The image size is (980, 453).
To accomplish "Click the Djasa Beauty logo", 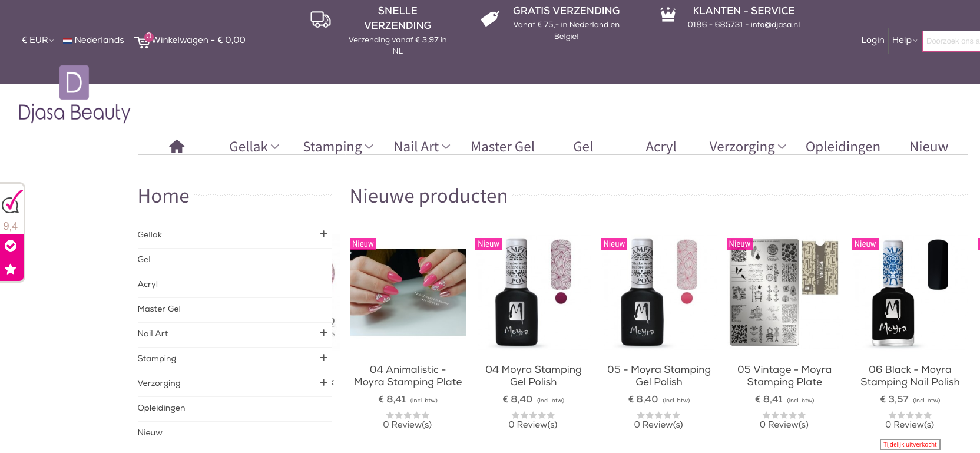I will point(74,94).
